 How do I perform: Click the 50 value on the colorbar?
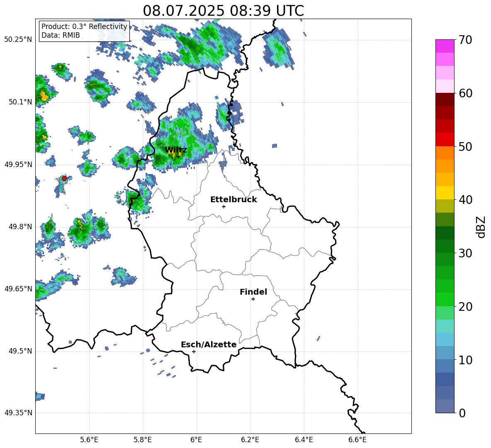(x=465, y=146)
